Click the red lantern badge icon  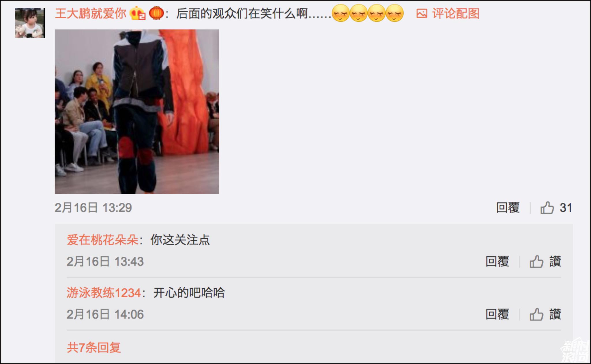156,13
